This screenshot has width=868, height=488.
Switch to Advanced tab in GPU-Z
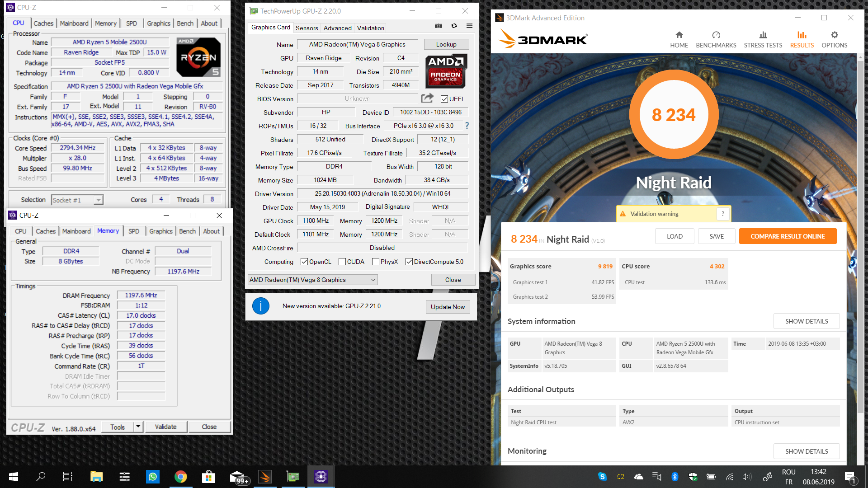coord(337,28)
